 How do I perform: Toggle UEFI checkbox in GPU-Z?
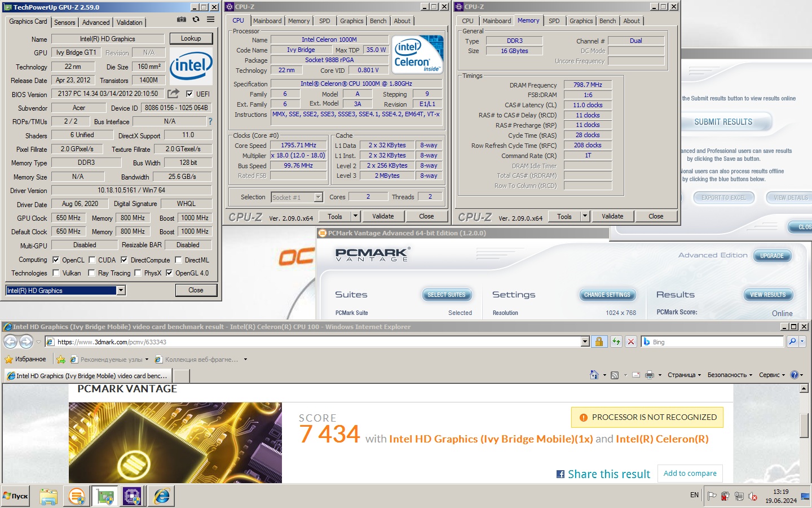pyautogui.click(x=189, y=94)
